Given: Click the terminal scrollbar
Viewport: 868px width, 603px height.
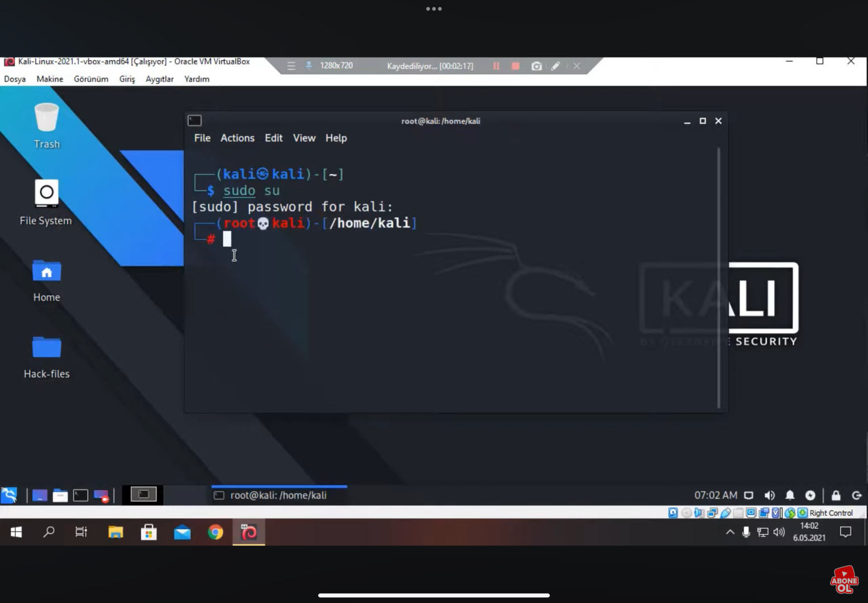Looking at the screenshot, I should click(x=718, y=277).
